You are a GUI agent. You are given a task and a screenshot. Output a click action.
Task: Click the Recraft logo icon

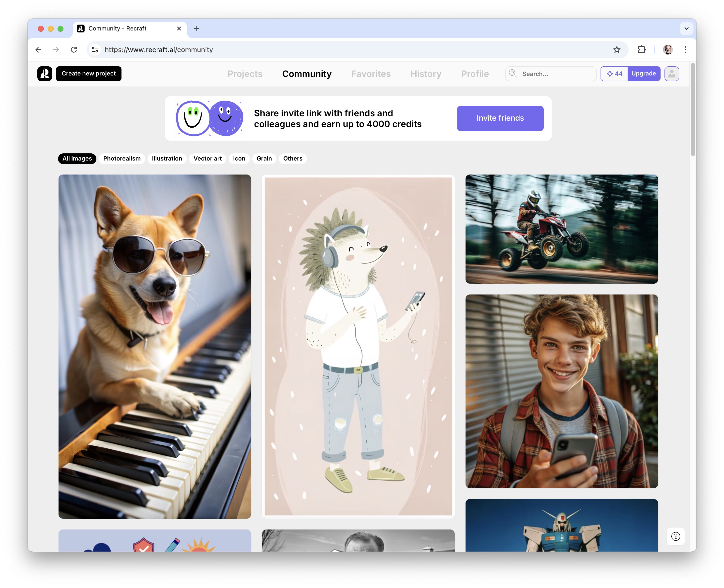pos(45,73)
